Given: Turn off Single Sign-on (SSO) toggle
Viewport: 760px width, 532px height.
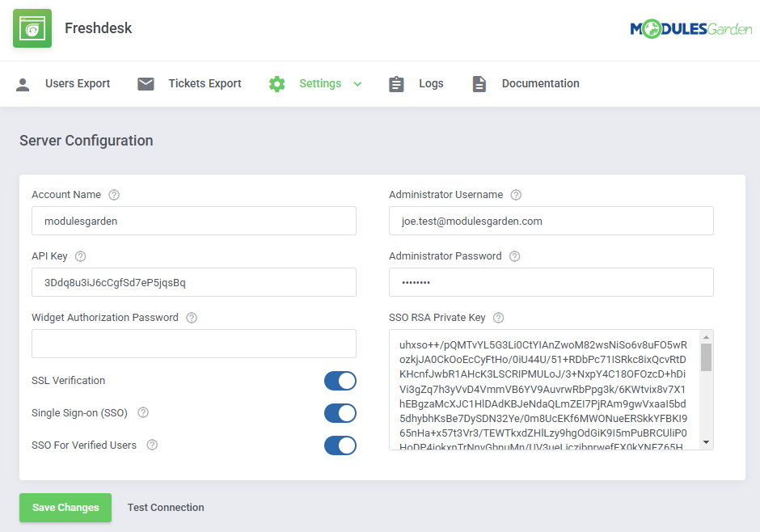Looking at the screenshot, I should (x=340, y=413).
